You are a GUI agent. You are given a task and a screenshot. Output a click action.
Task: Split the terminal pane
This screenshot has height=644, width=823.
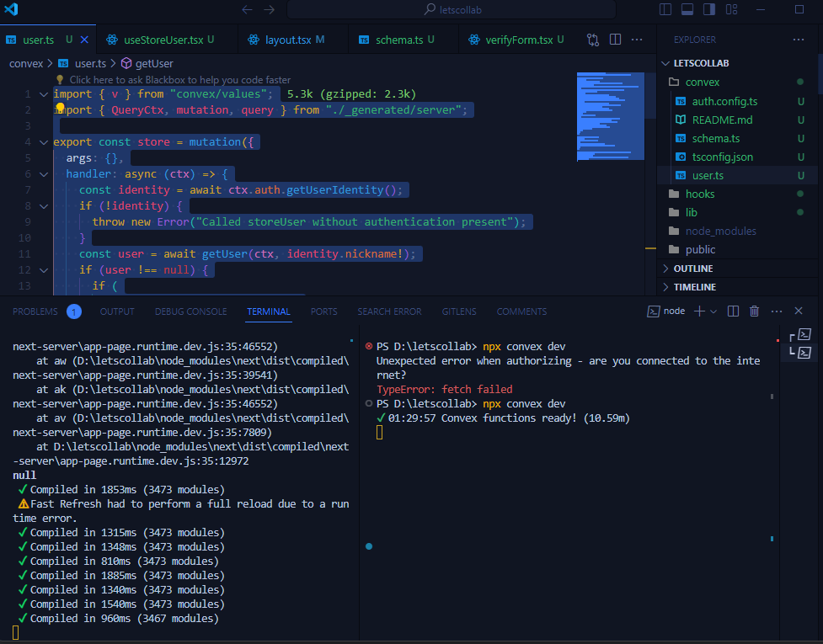[x=733, y=311]
